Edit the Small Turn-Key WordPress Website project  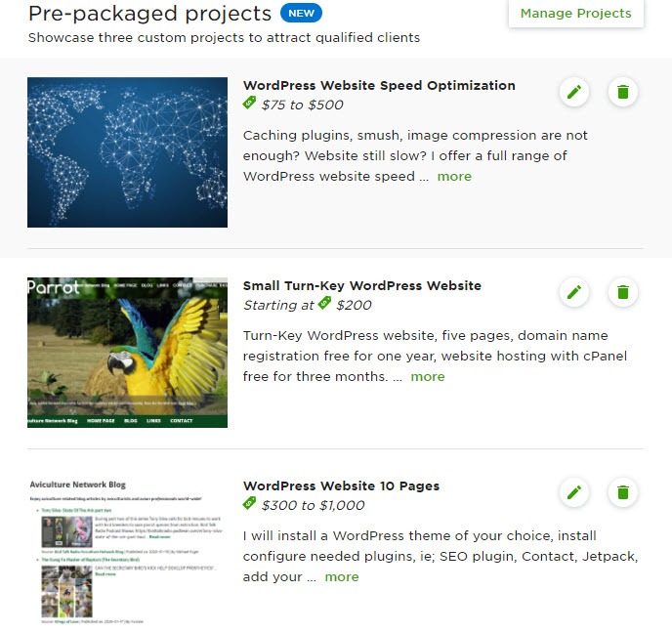click(x=574, y=292)
